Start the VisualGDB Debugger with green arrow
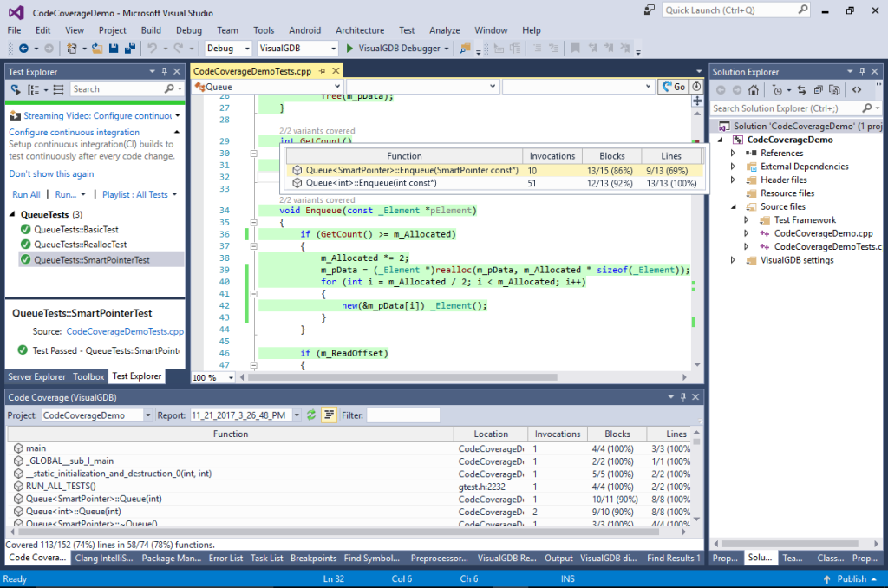 [x=350, y=47]
